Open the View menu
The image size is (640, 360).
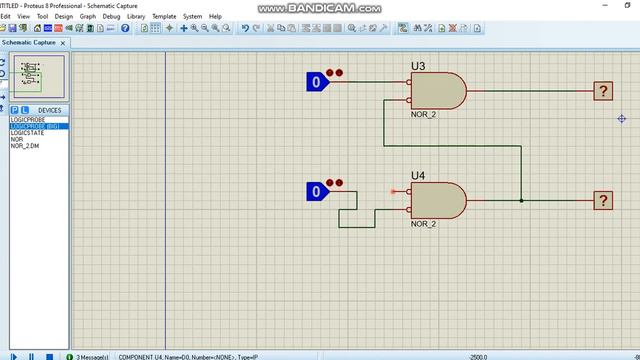coord(23,16)
